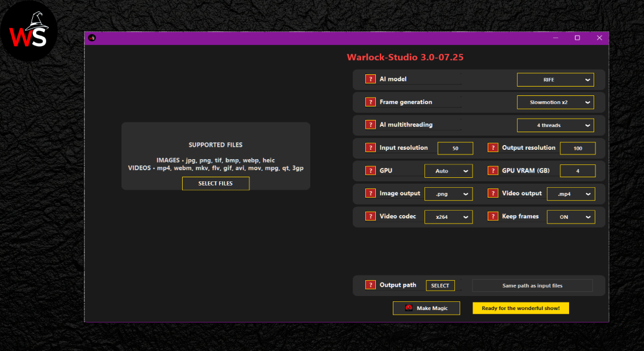The image size is (644, 351).
Task: Choose Image output .png format dropdown
Action: [x=448, y=194]
